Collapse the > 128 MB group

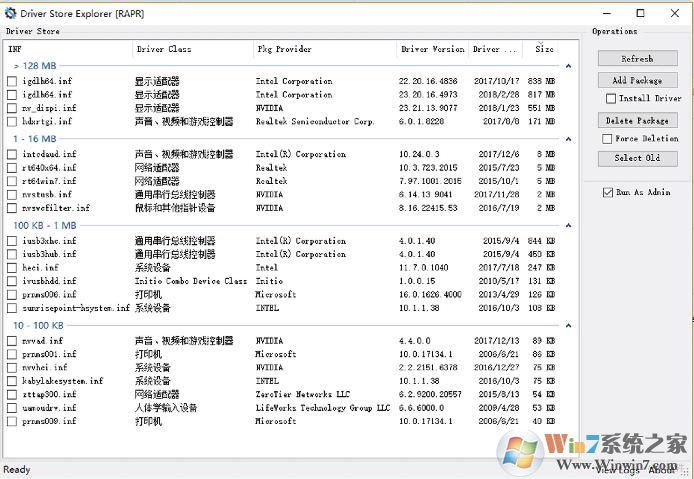569,66
